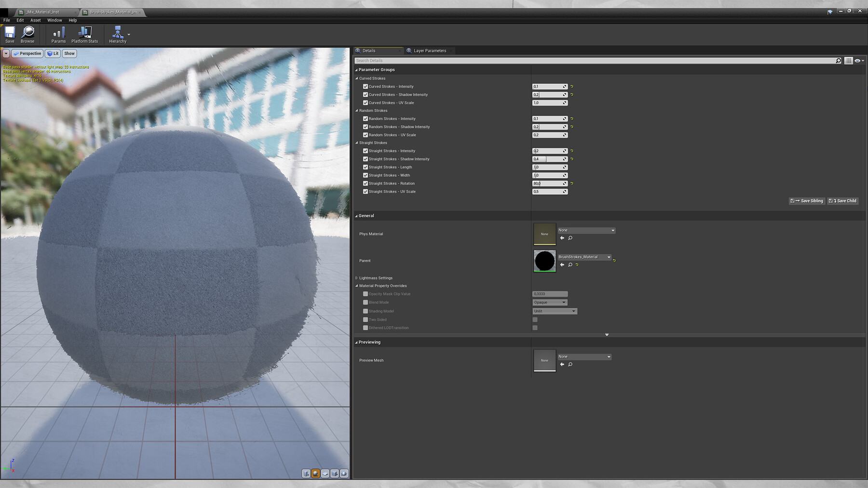
Task: Click the search magnifier in Details panel
Action: [x=839, y=60]
